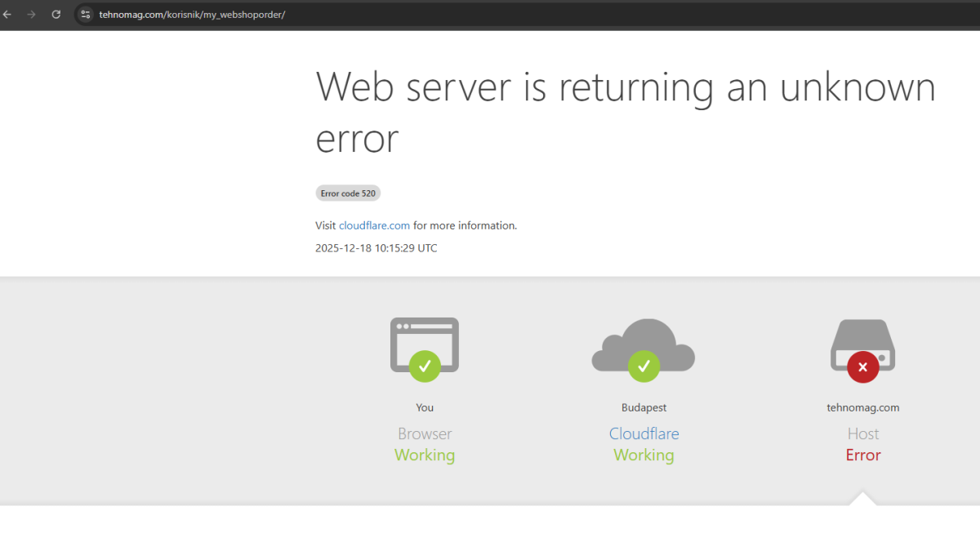Click the red X error badge
The width and height of the screenshot is (980, 533).
tap(862, 367)
